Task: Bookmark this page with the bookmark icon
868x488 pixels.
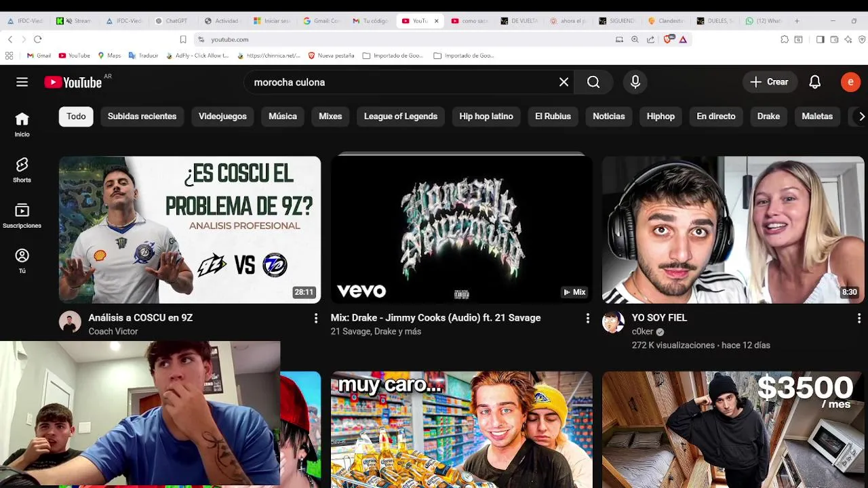Action: 182,39
